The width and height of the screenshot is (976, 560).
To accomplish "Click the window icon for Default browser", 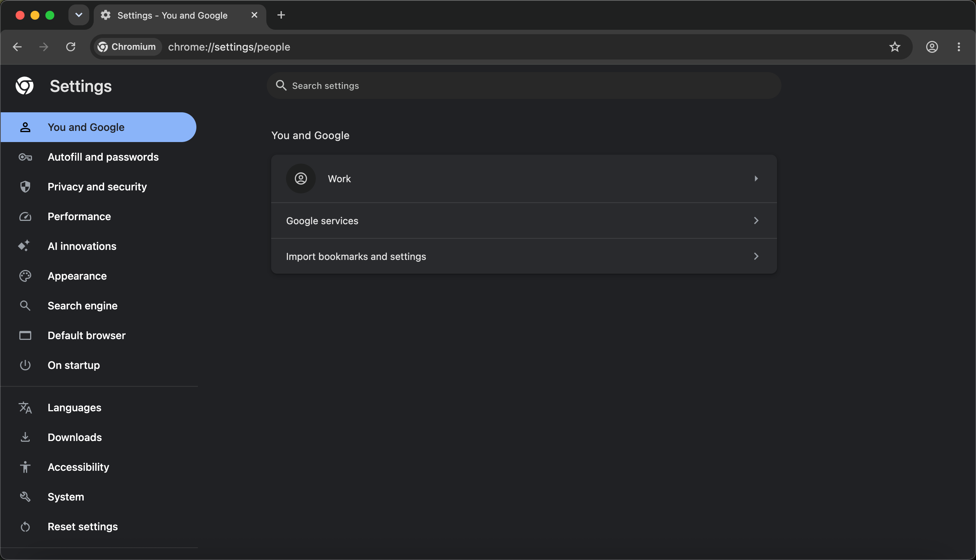I will (x=25, y=335).
